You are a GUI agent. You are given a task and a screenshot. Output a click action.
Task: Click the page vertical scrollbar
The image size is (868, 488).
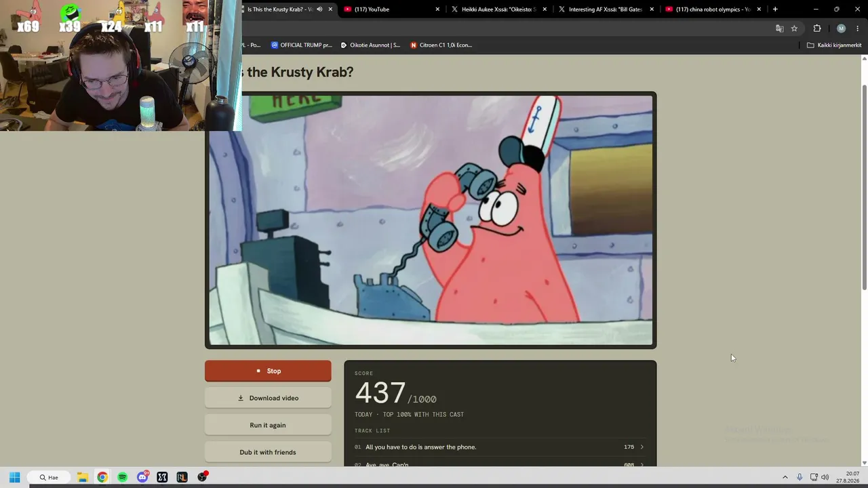tap(864, 188)
